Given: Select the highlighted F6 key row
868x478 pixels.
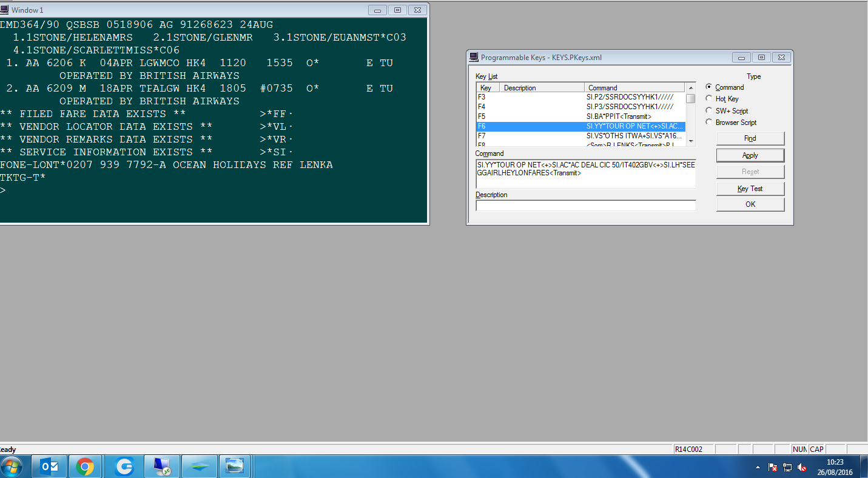Looking at the screenshot, I should point(581,126).
